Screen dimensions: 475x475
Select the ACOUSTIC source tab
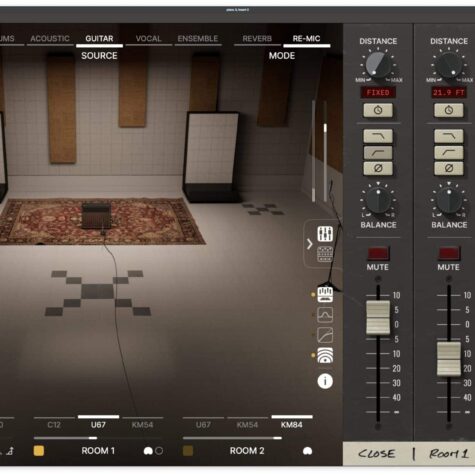pyautogui.click(x=50, y=39)
